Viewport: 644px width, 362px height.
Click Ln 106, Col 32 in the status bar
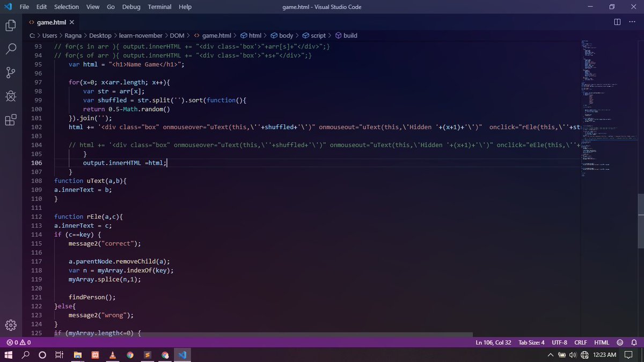(493, 342)
